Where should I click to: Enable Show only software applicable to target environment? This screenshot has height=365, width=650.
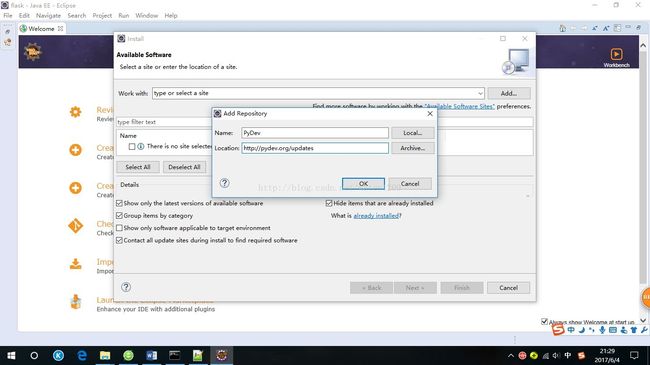pyautogui.click(x=119, y=228)
